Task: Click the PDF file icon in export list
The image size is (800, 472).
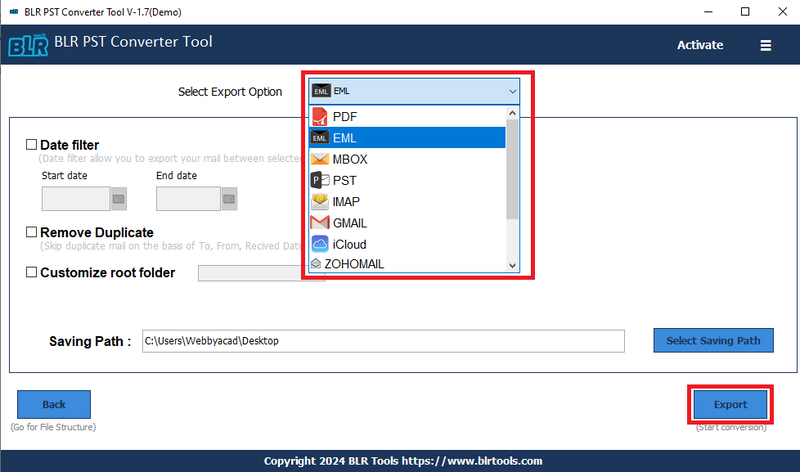Action: pos(319,117)
